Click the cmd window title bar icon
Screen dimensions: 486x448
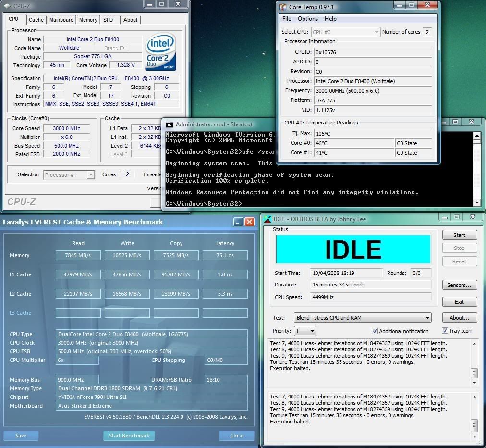pos(170,124)
